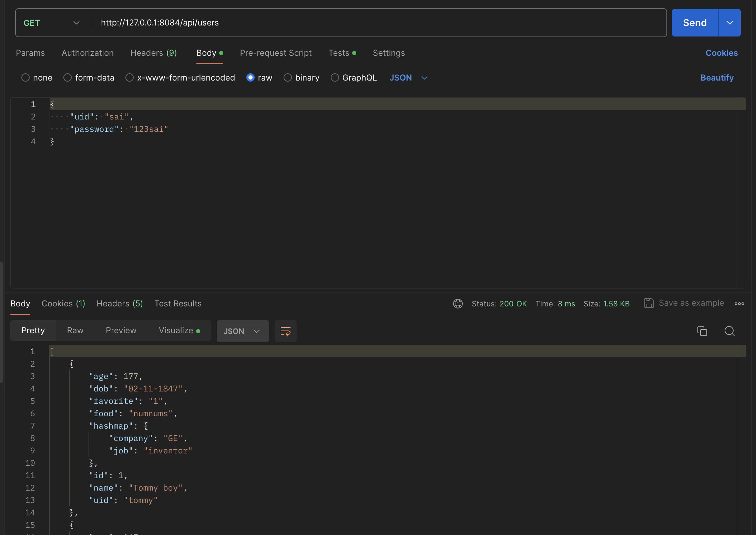This screenshot has height=535, width=756.
Task: Open the response JSON format dropdown
Action: [243, 331]
